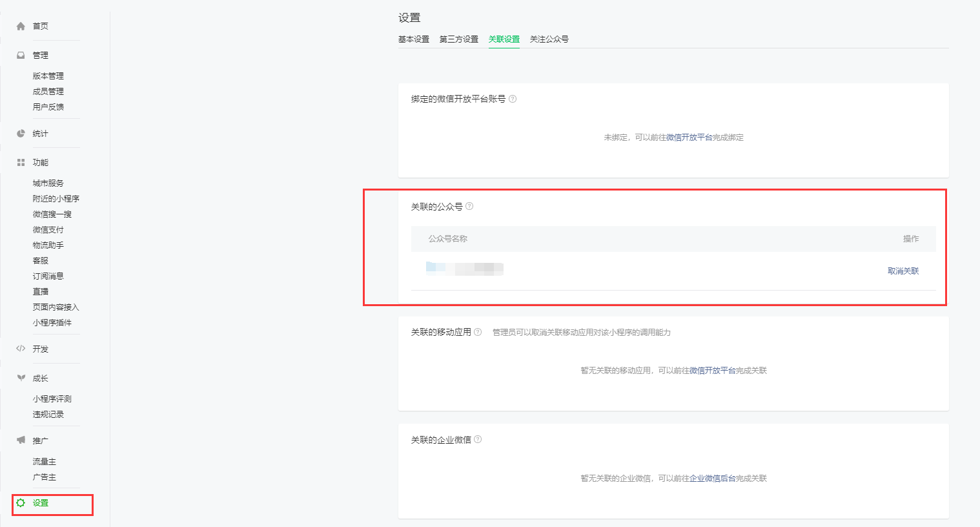The height and width of the screenshot is (527, 980).
Task: Open 微信支付 in the sidebar
Action: click(48, 229)
